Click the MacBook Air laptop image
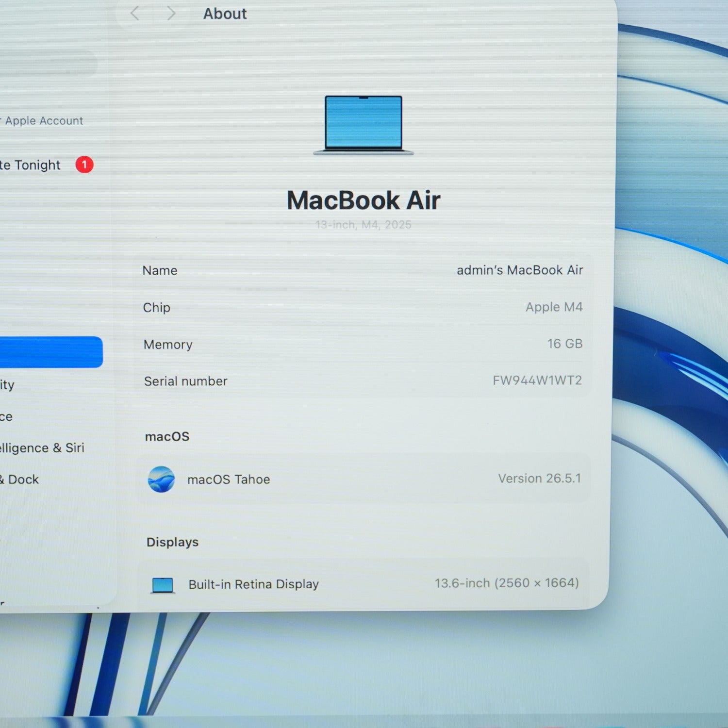The height and width of the screenshot is (728, 728). pos(364,125)
